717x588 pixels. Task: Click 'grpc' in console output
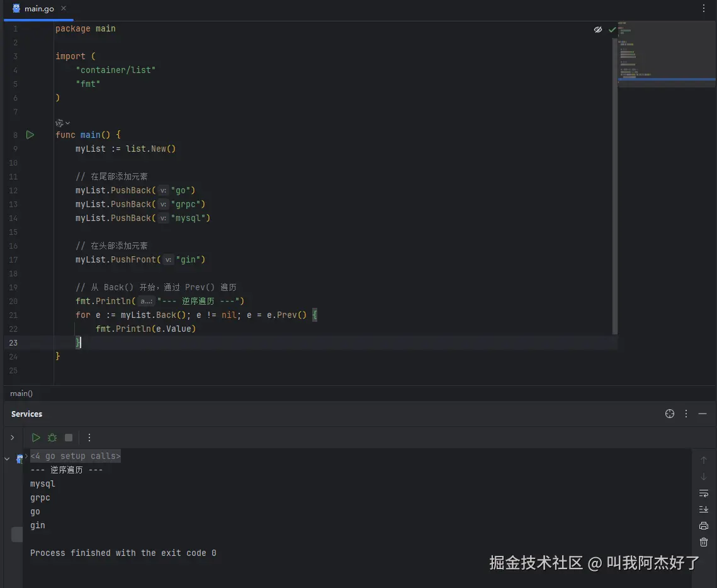(x=40, y=497)
